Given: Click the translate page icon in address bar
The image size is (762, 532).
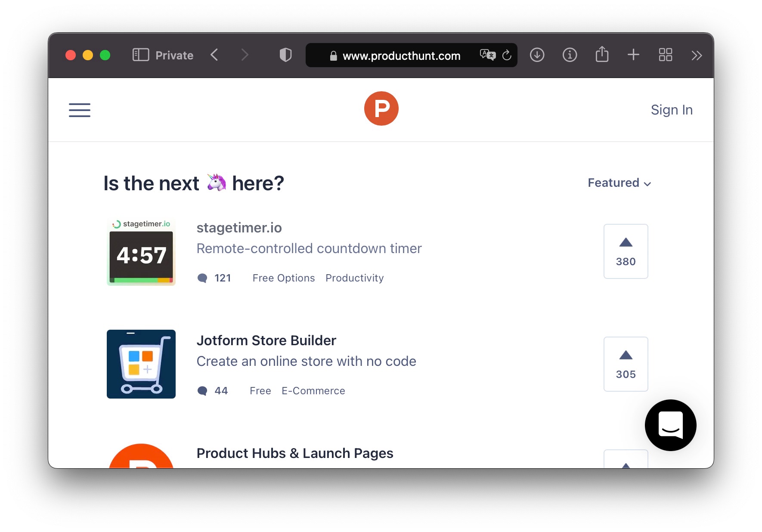Looking at the screenshot, I should coord(488,55).
